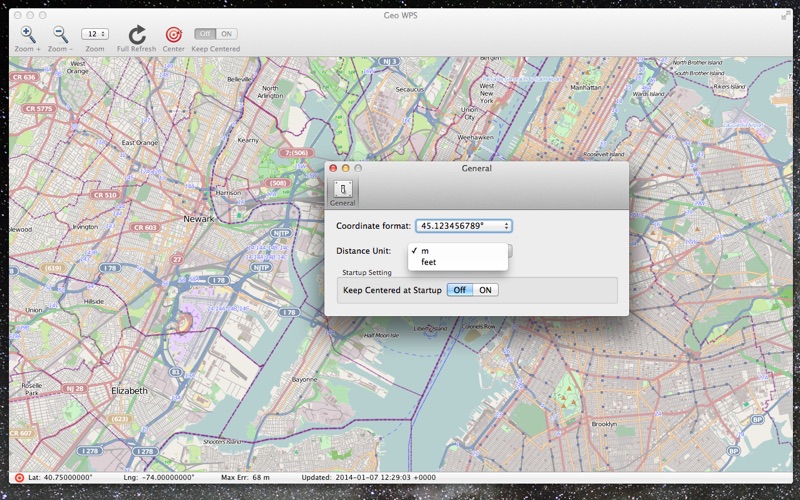Click the CR 510 road shield
Viewport: 800px width, 500px height.
click(105, 195)
